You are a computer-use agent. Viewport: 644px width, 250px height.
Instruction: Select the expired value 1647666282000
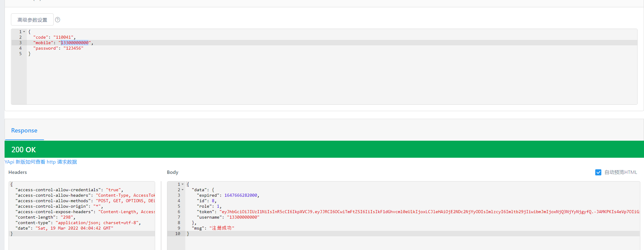coord(241,195)
